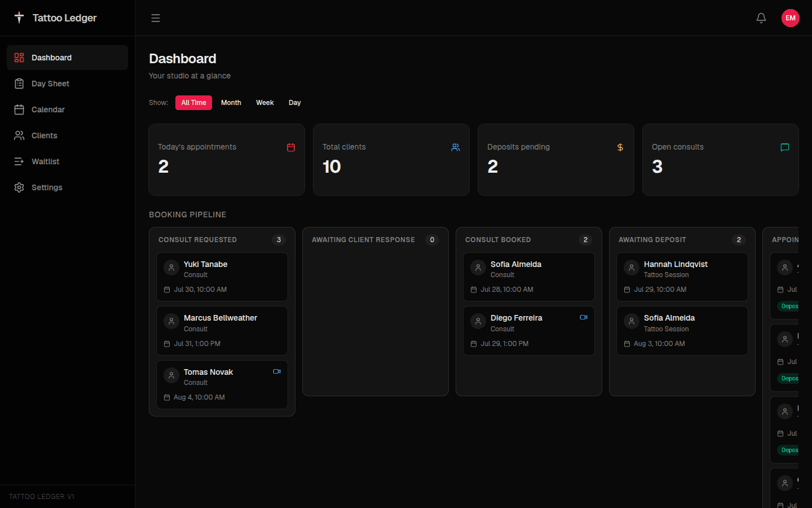812x508 pixels.
Task: Click the Calendar sidebar icon
Action: 19,110
